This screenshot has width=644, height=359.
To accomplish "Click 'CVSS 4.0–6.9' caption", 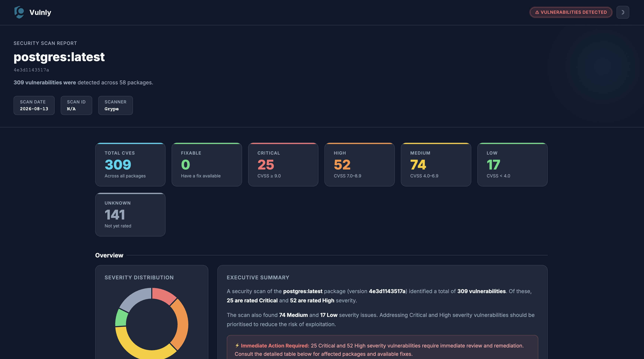I will [x=424, y=176].
